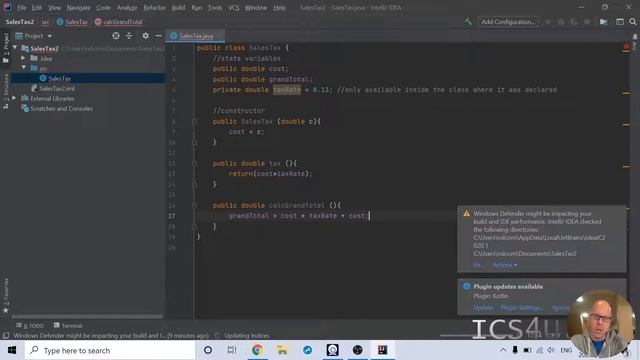Open Add Configuration dropdown
Viewport: 640px width, 360px height.
coord(508,22)
